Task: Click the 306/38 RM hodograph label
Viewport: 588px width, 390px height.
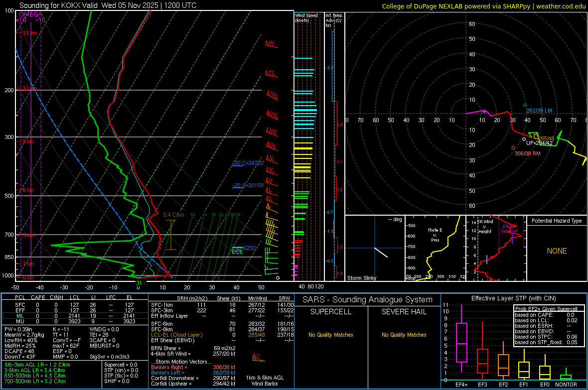Action: [x=527, y=153]
